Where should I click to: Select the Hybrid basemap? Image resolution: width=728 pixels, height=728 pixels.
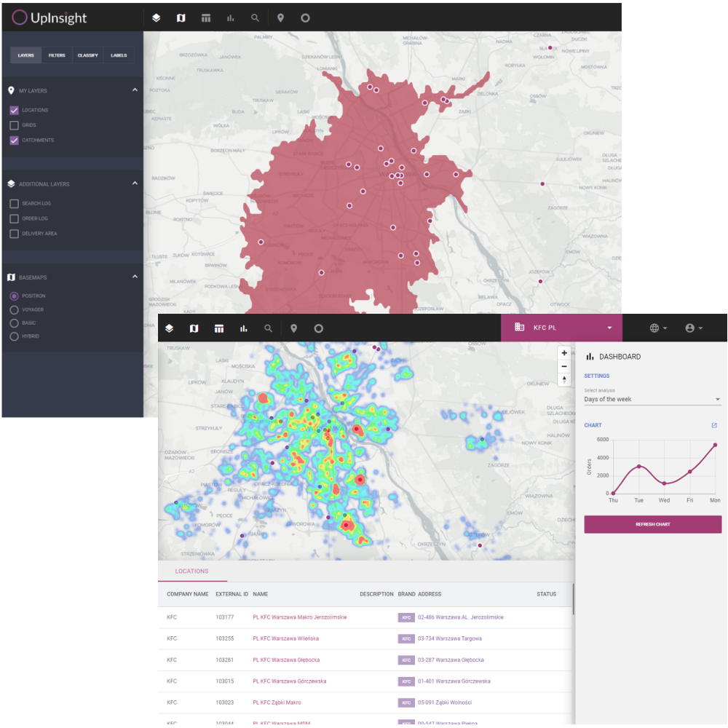point(14,336)
